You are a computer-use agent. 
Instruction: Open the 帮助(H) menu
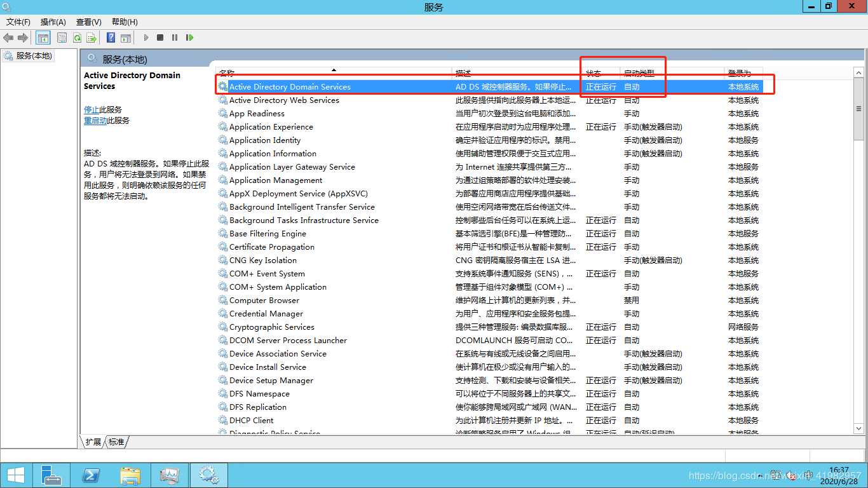coord(125,22)
